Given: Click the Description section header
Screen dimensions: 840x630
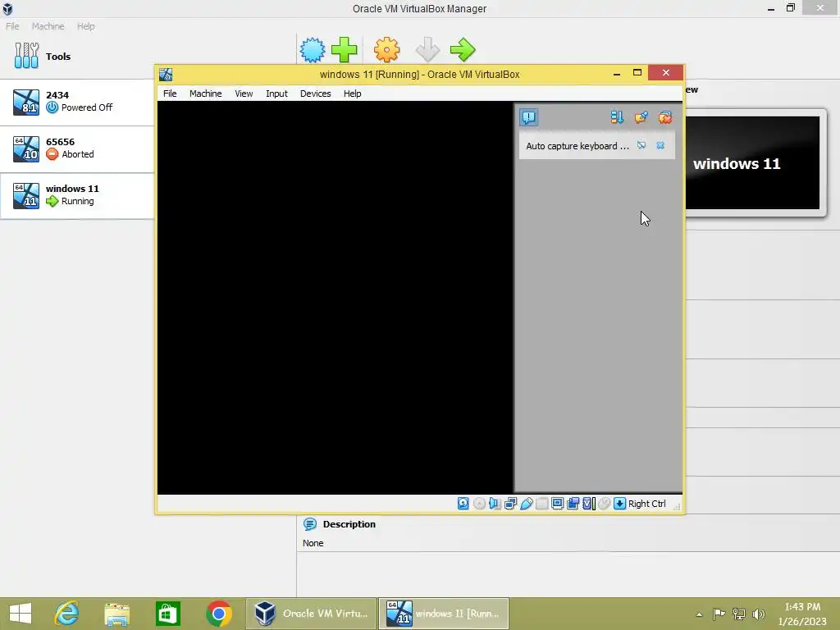Looking at the screenshot, I should click(x=349, y=524).
